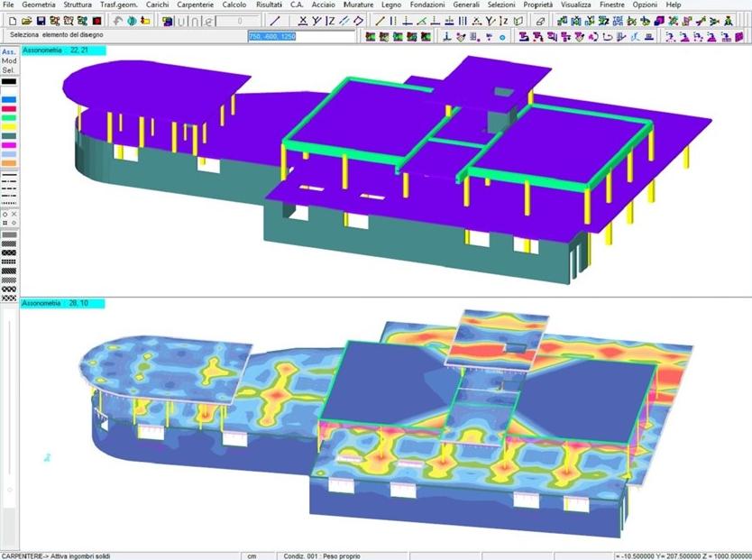The height and width of the screenshot is (560, 752).
Task: Pick the yellow color swatch in the palette
Action: click(9, 124)
